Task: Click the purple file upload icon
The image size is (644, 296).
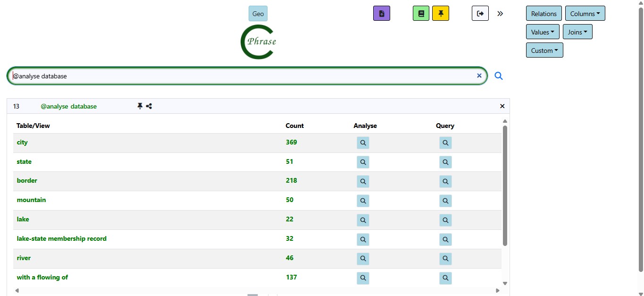Action: (x=381, y=14)
